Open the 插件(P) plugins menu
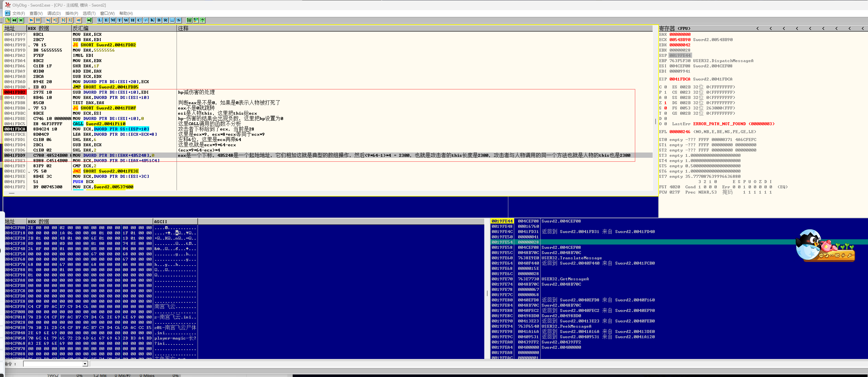The image size is (868, 377). (71, 13)
